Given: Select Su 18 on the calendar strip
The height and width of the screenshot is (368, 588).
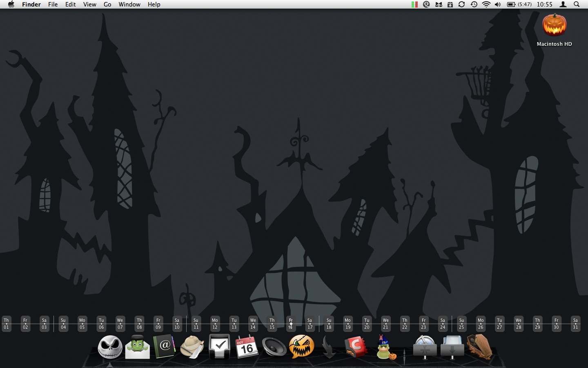Looking at the screenshot, I should [x=329, y=324].
